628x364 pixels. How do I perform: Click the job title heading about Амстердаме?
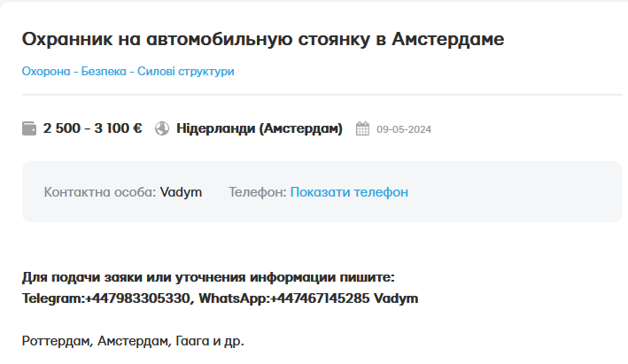263,40
